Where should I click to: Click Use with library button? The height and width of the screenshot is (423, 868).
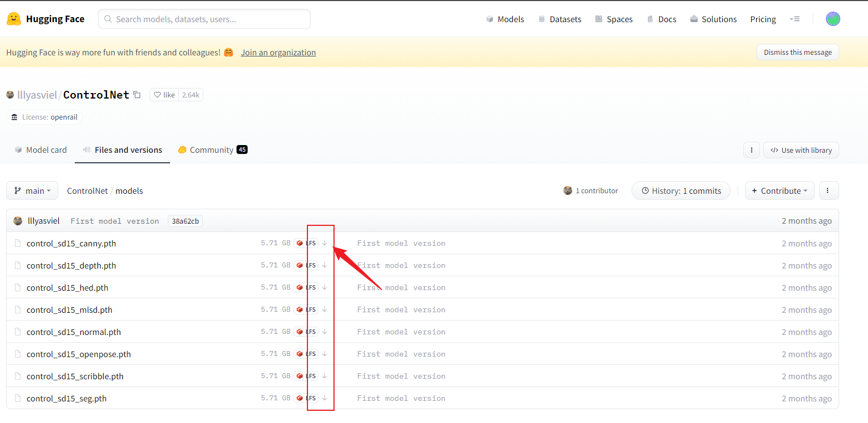click(x=801, y=150)
